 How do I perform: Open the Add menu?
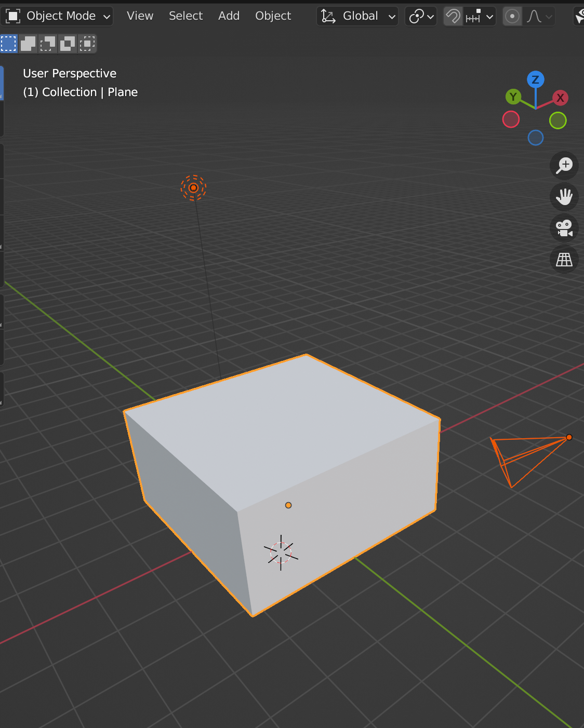pyautogui.click(x=229, y=16)
